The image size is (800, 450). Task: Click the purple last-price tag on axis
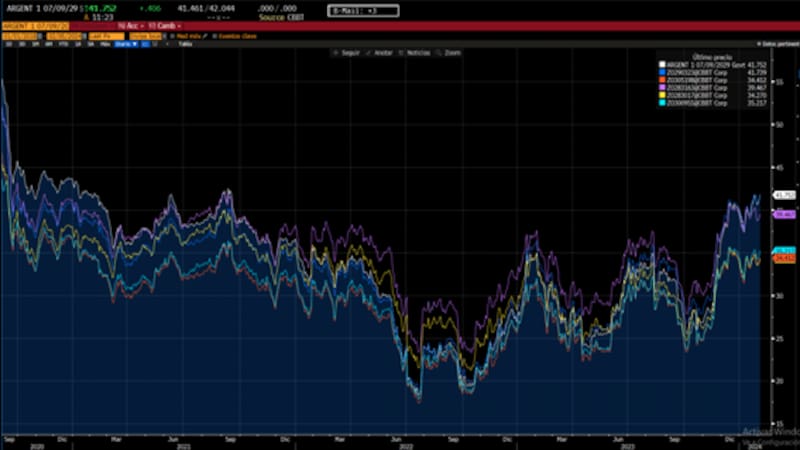coord(783,214)
